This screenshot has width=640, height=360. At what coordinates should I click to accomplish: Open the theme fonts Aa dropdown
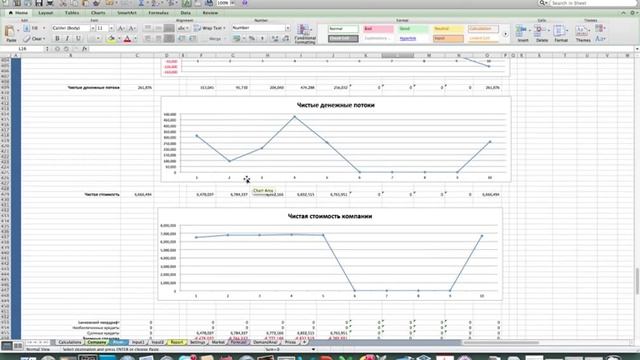click(600, 39)
